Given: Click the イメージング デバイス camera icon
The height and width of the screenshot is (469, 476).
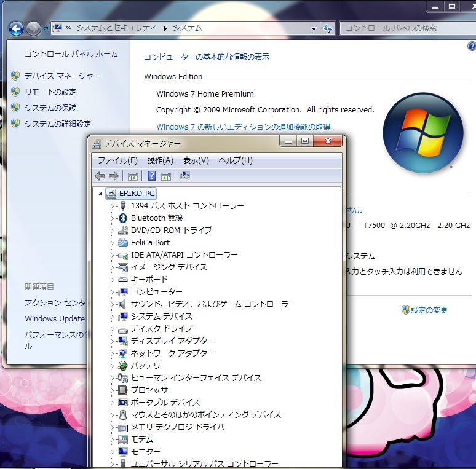Looking at the screenshot, I should [123, 267].
